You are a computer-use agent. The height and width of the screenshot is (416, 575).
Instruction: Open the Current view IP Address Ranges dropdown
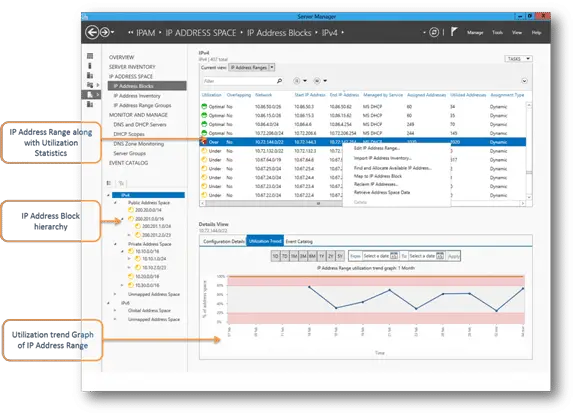(252, 67)
